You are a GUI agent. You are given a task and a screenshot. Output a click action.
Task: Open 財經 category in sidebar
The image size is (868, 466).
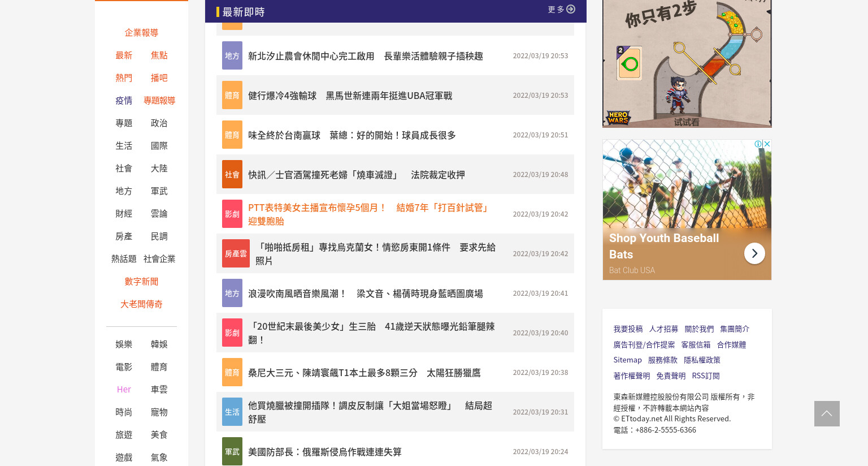point(124,214)
